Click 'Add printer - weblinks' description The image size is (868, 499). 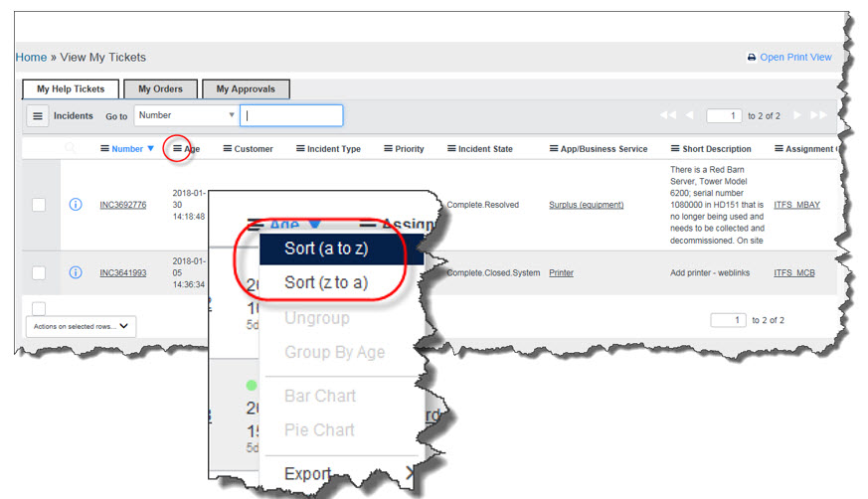[710, 272]
